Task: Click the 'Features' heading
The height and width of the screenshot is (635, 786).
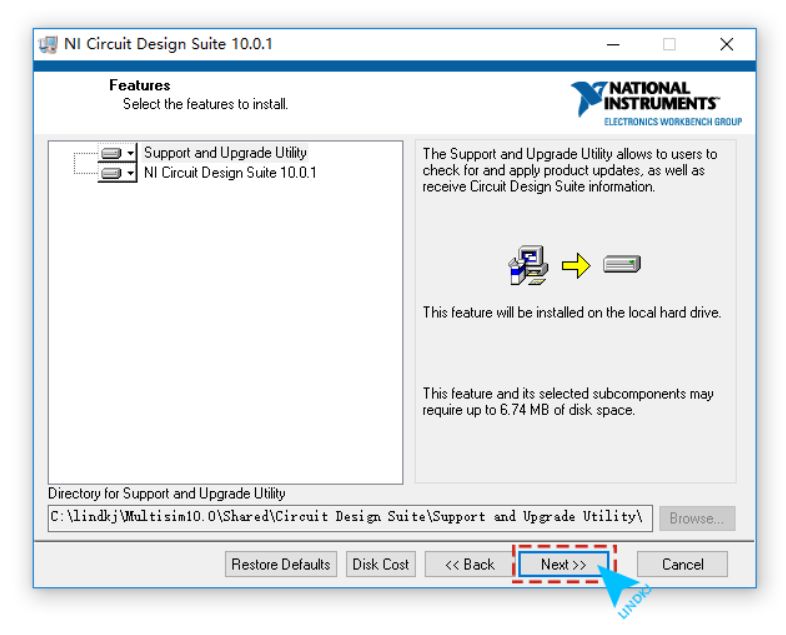Action: tap(140, 85)
